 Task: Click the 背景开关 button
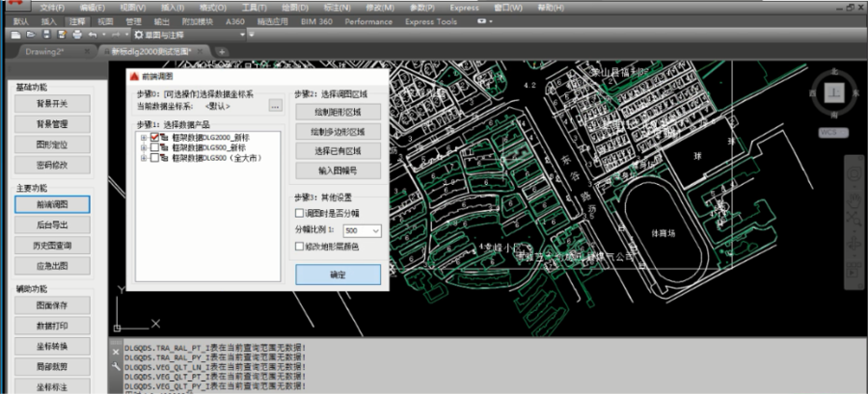click(x=52, y=104)
